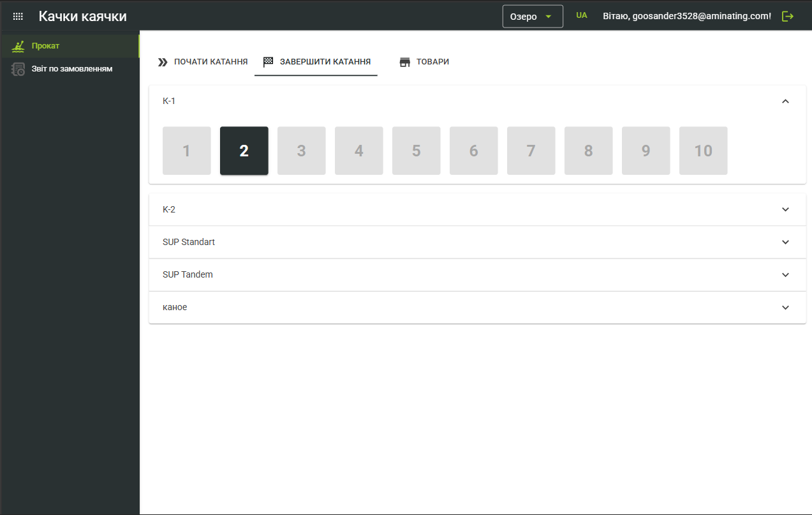Click the double-arrow start ride icon
The height and width of the screenshot is (515, 812).
click(163, 62)
